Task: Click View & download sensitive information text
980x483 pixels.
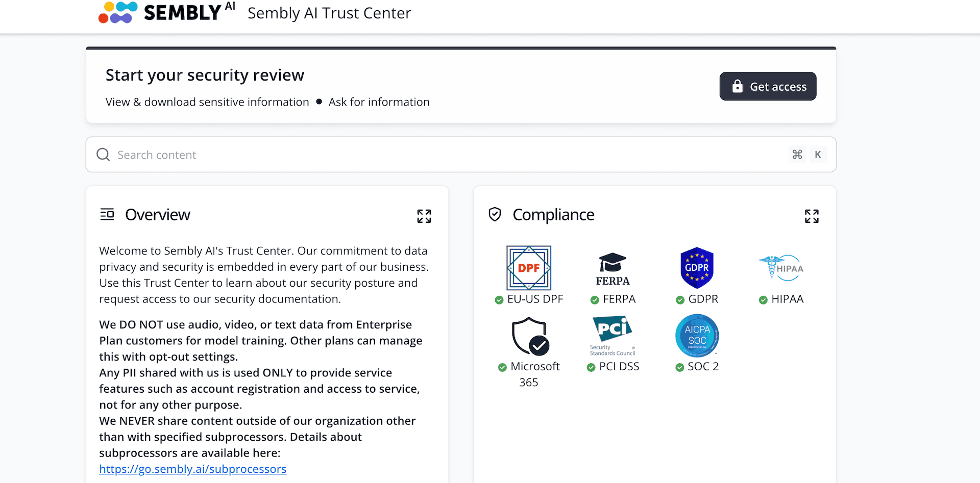Action: point(207,102)
